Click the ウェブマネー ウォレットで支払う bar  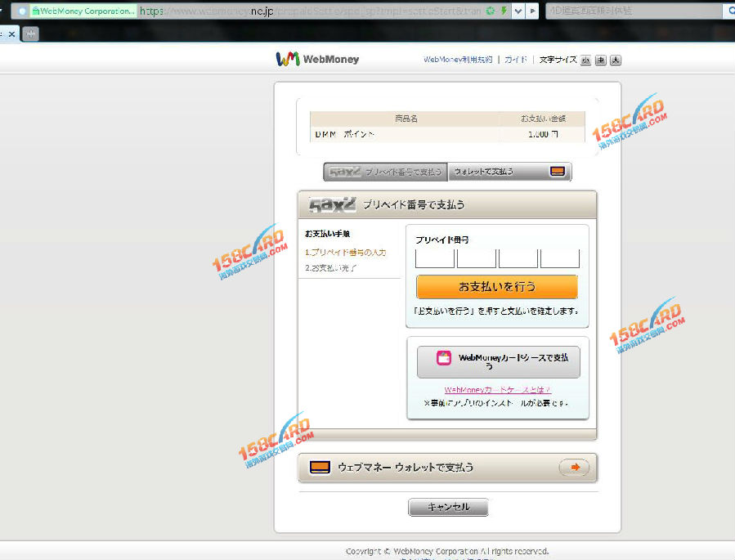(x=448, y=468)
